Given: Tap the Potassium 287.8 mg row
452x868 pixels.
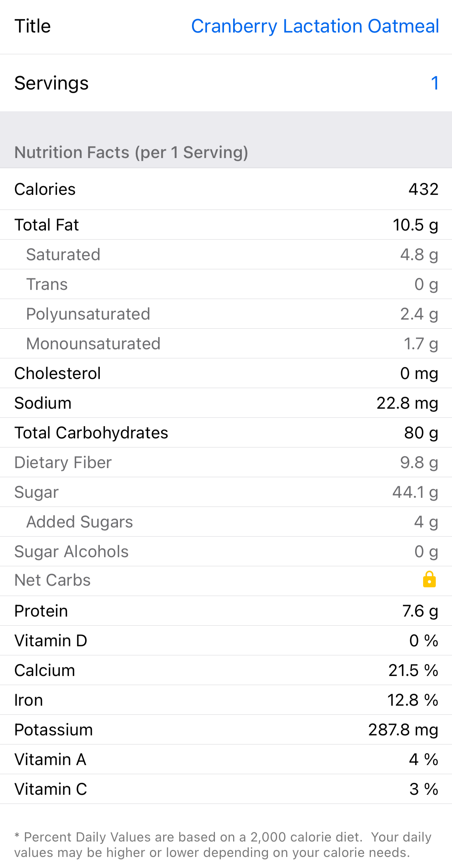Looking at the screenshot, I should click(226, 730).
